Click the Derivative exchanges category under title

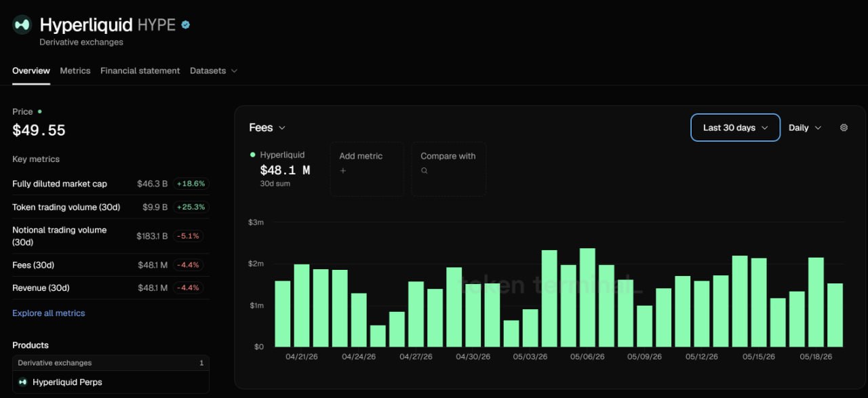coord(81,42)
